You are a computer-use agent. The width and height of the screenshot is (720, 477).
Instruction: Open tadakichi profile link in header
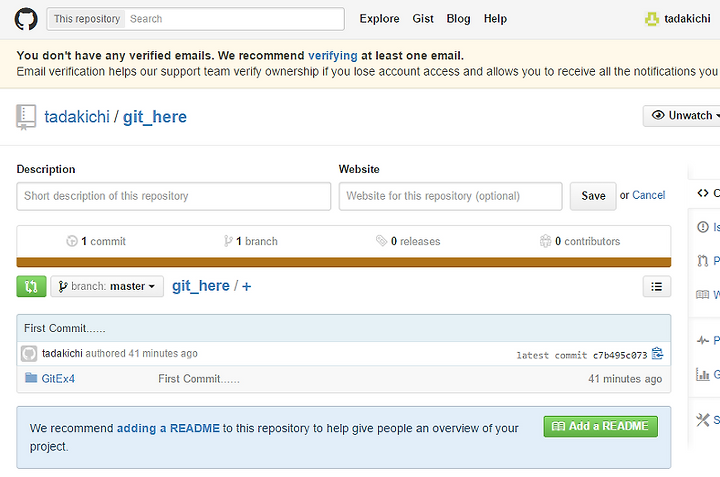coord(687,19)
